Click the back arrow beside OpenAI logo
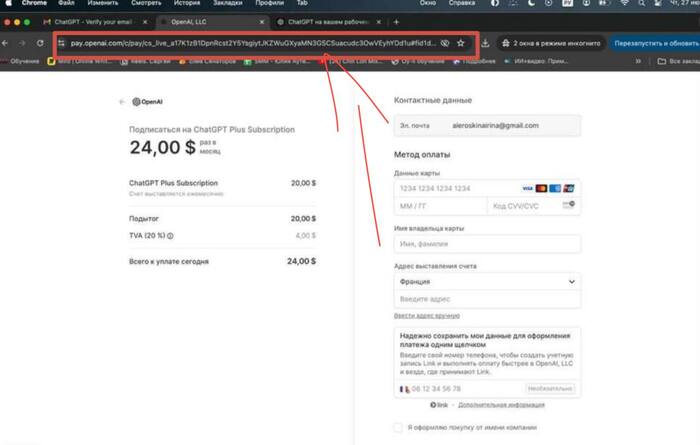The image size is (700, 445). [x=122, y=101]
